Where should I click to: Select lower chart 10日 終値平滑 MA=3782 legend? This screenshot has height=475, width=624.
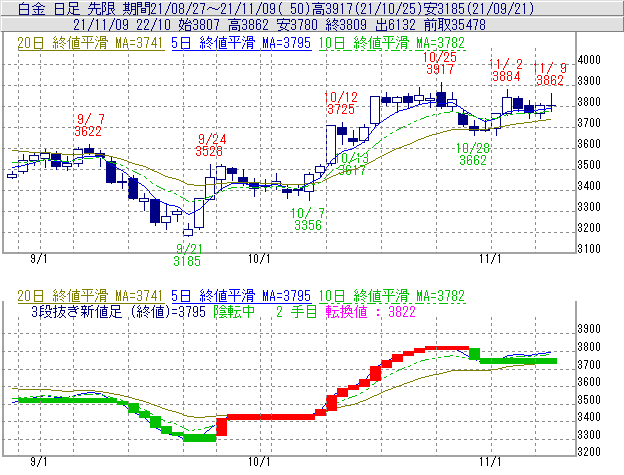pos(392,296)
